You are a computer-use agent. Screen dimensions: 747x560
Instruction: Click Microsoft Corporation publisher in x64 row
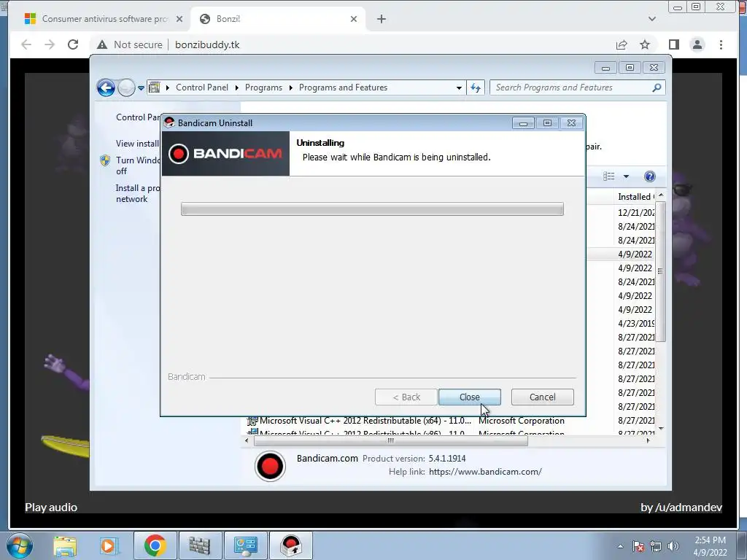pos(521,421)
